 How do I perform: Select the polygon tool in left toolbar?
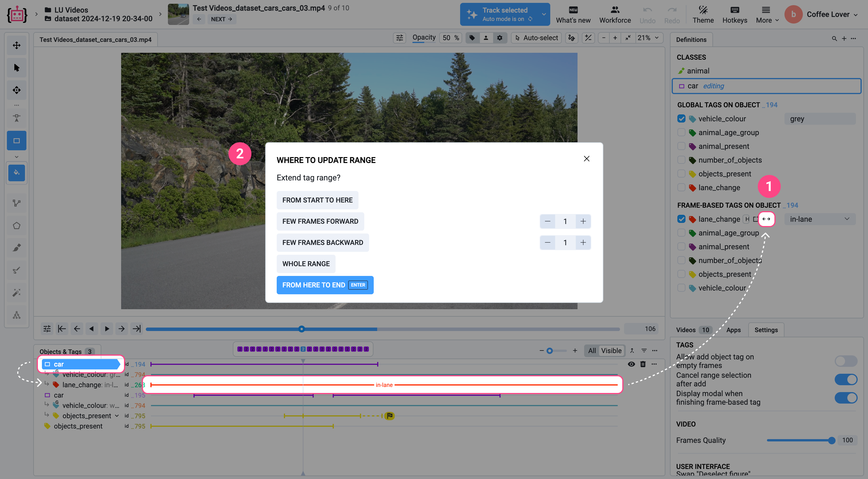click(x=17, y=225)
